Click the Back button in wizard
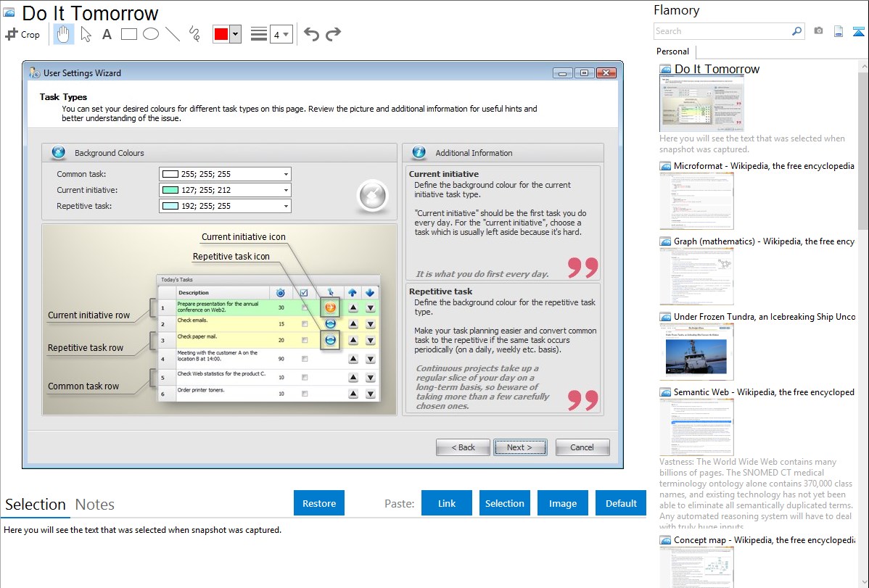Screen dimensions: 869x588 463,447
